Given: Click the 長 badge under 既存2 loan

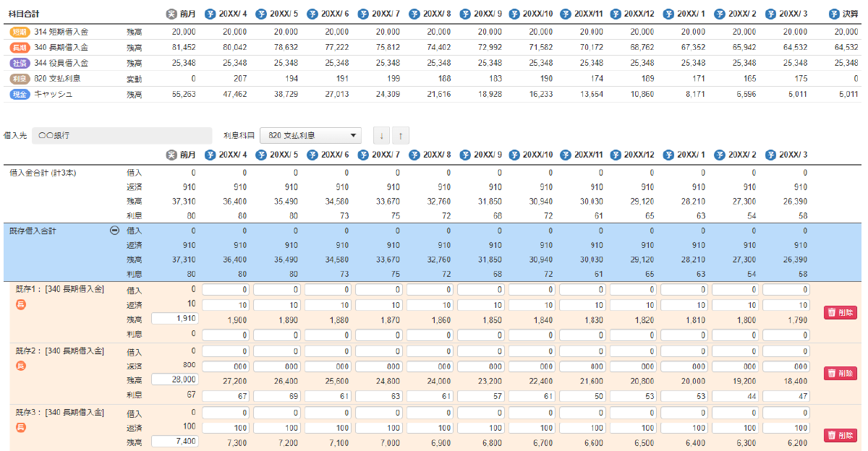Looking at the screenshot, I should 21,366.
